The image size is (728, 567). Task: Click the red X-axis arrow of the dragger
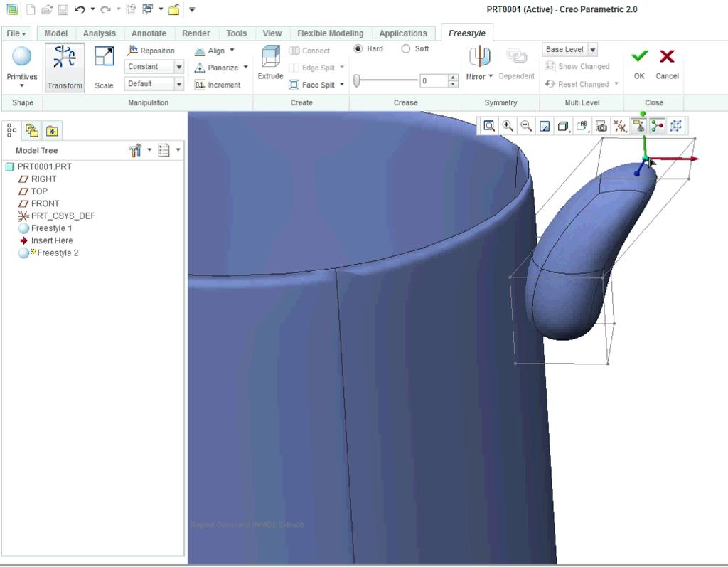tap(694, 159)
